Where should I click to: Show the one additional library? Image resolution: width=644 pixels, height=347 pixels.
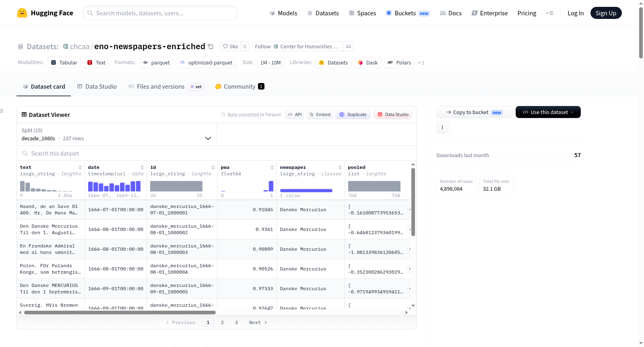(421, 62)
